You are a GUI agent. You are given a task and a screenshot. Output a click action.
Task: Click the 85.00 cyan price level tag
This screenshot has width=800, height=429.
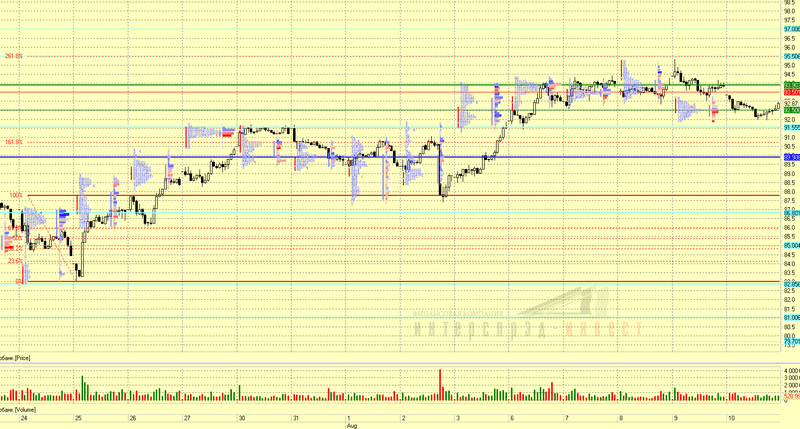(792, 246)
